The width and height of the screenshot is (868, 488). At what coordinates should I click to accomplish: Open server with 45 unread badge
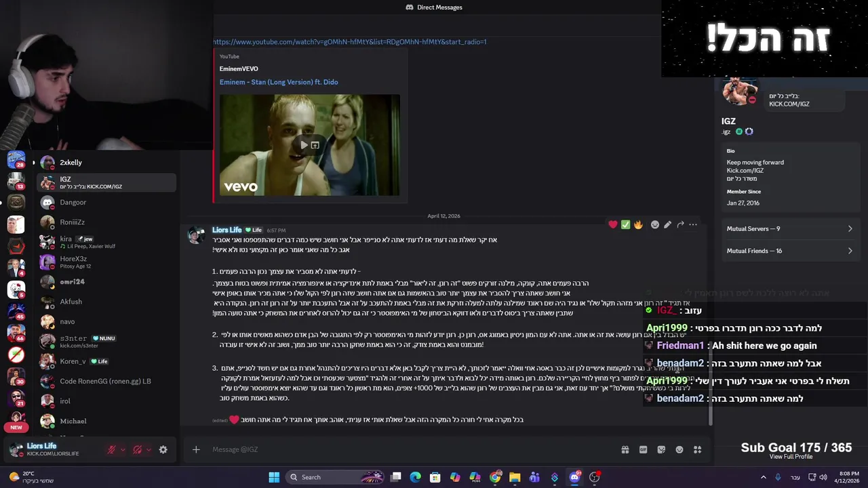pyautogui.click(x=16, y=311)
